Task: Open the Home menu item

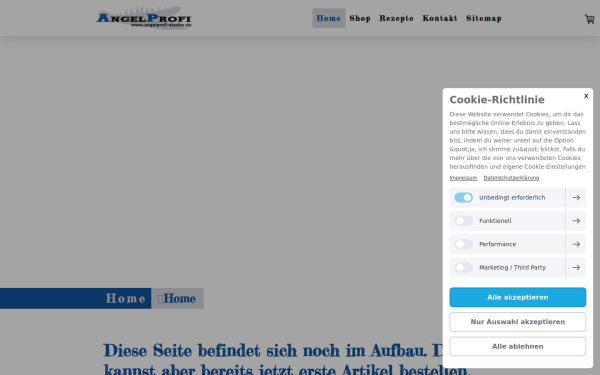Action: (329, 18)
